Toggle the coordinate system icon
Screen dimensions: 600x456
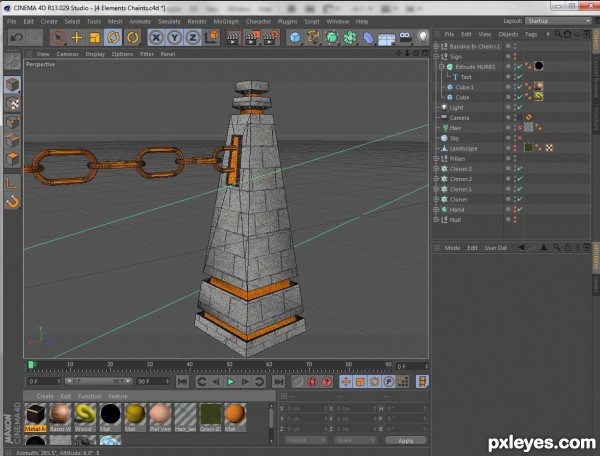211,37
